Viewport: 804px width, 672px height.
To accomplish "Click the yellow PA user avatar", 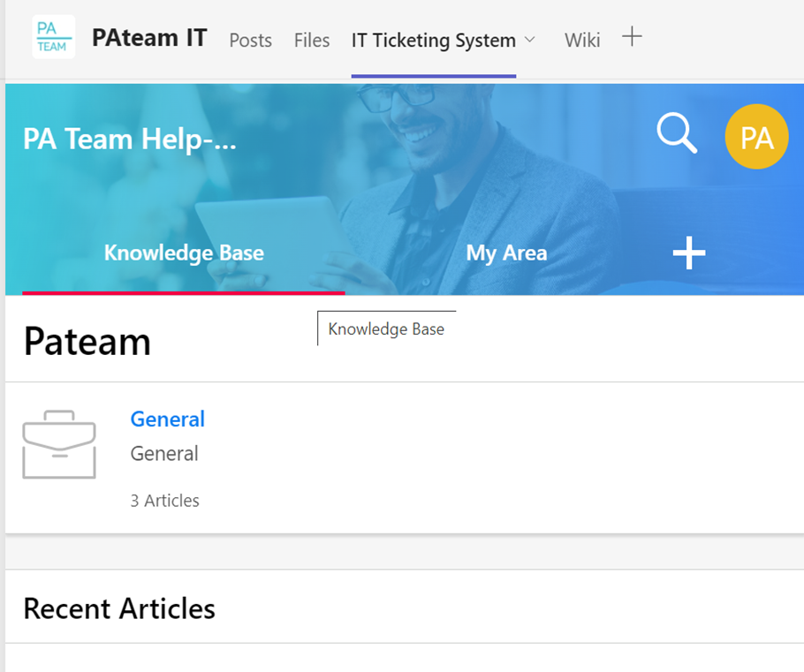I will (x=756, y=138).
